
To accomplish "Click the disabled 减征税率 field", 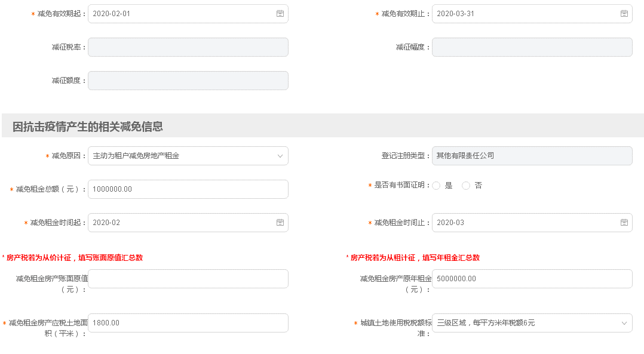I will pyautogui.click(x=188, y=47).
